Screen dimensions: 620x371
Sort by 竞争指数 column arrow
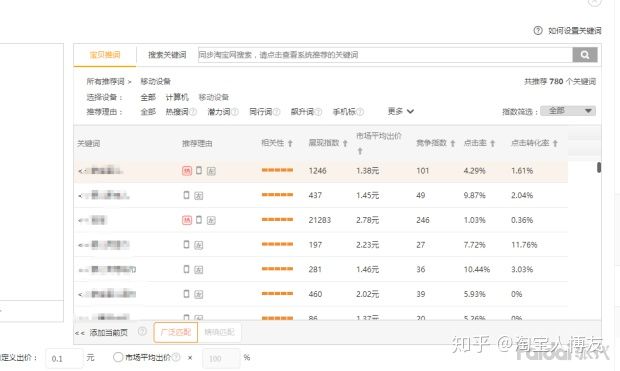coord(453,144)
